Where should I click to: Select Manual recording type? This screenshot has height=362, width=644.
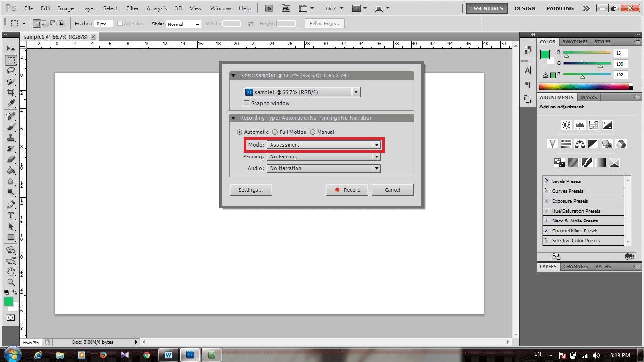pyautogui.click(x=313, y=132)
